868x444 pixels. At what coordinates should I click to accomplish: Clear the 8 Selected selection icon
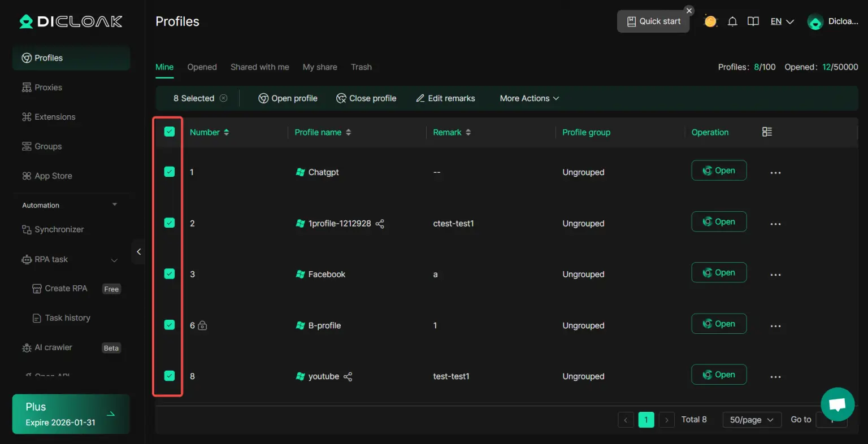click(224, 98)
